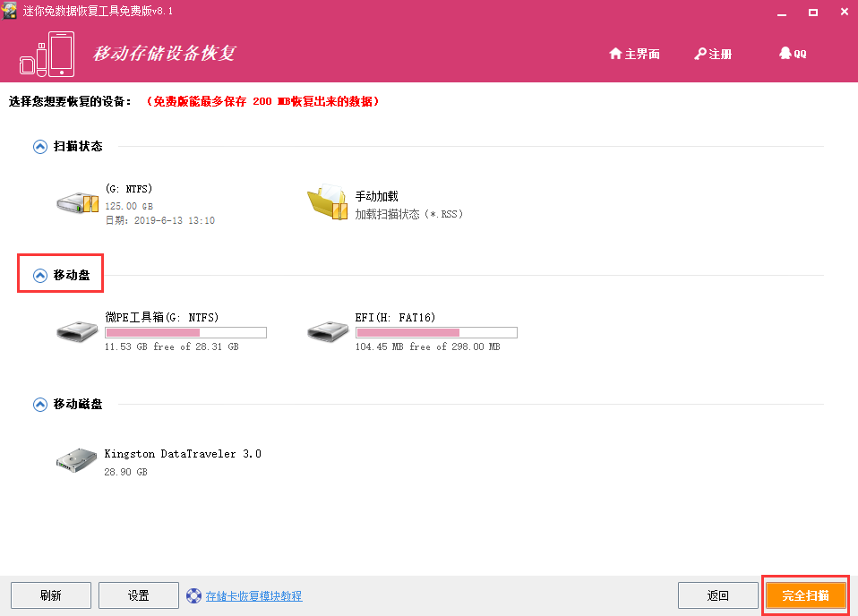Select the G: NTFS scan state drive icon
858x616 pixels.
(x=78, y=203)
